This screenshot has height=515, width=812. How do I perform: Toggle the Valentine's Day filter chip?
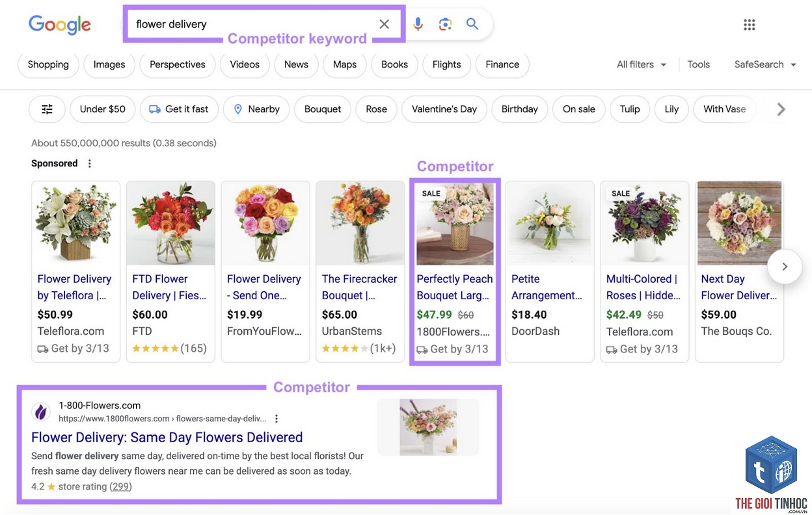[444, 109]
